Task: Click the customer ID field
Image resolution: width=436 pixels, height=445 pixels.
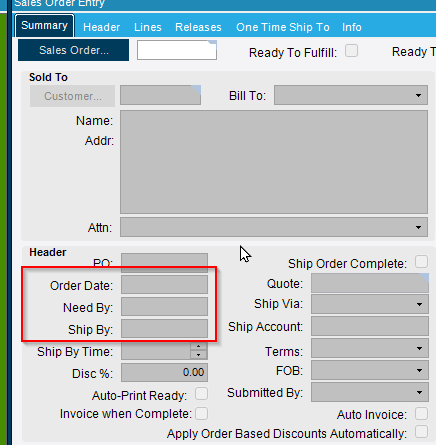Action: point(160,95)
